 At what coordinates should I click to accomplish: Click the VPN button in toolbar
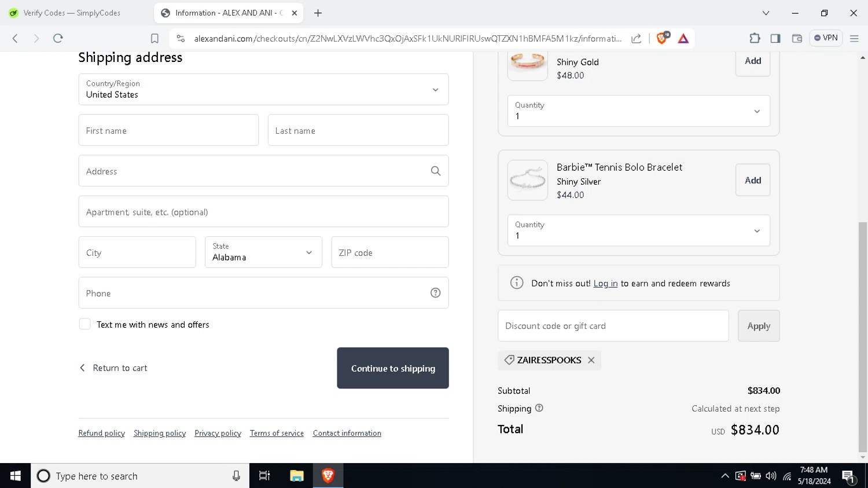[x=826, y=38]
